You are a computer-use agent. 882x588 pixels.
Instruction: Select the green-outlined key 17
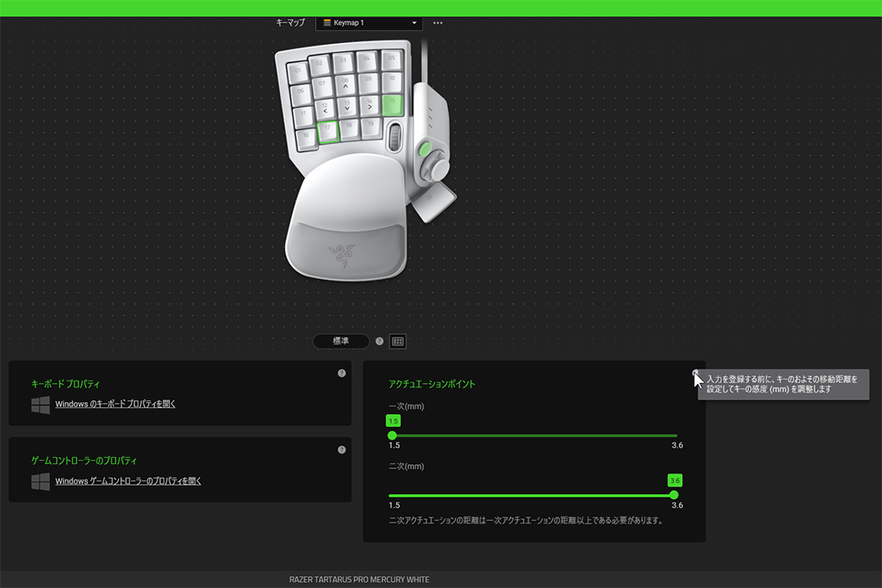pyautogui.click(x=327, y=131)
